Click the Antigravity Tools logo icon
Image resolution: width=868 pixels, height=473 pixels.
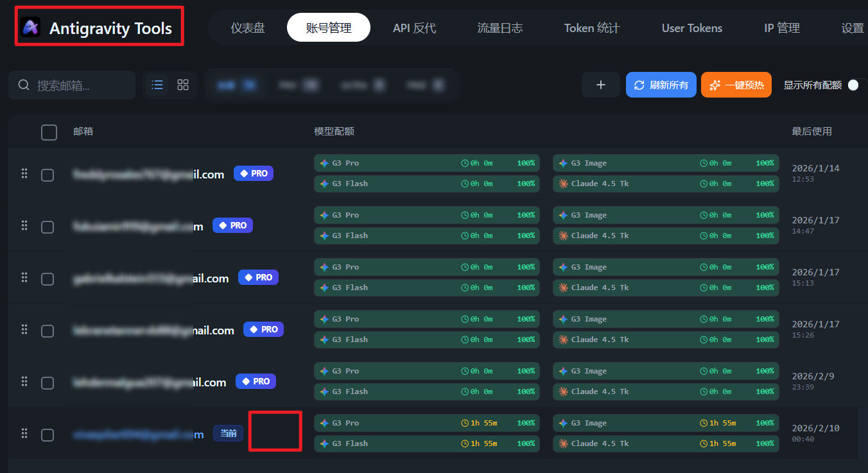[x=30, y=28]
